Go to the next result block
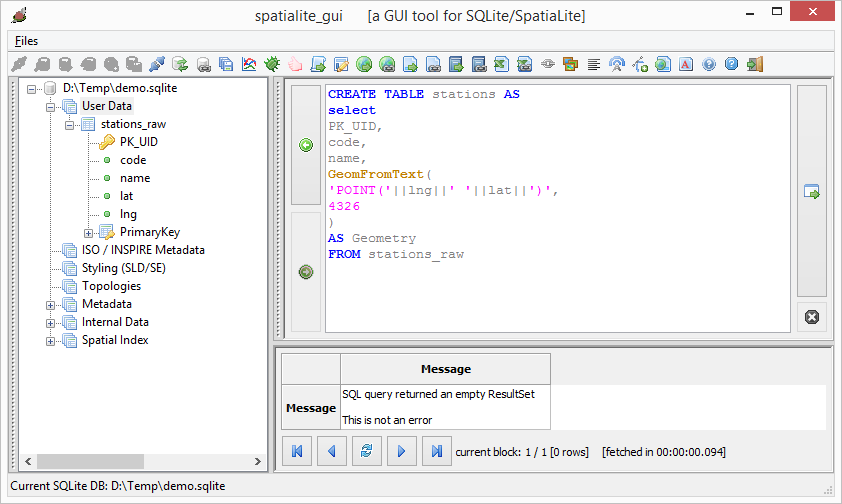This screenshot has height=504, width=842. 402,451
